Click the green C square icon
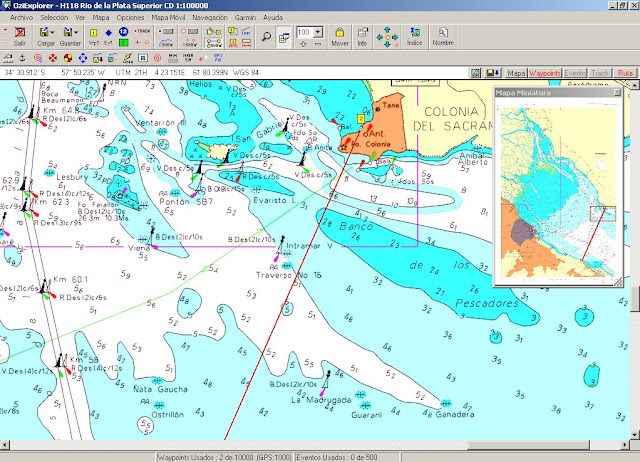This screenshot has width=640, height=462. coord(124,42)
